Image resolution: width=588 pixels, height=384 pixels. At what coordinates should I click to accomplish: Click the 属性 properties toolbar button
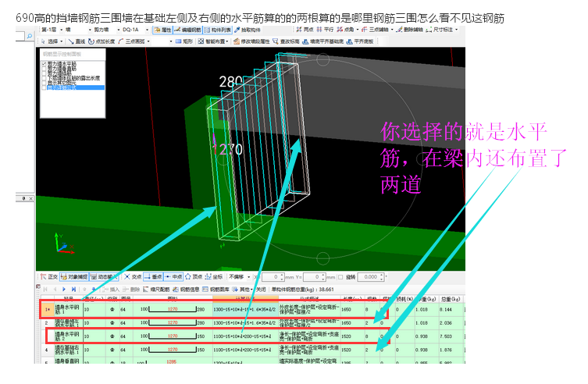162,30
